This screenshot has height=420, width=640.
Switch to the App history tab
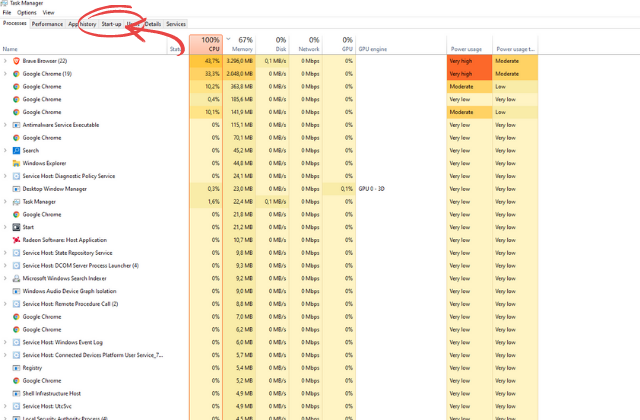pyautogui.click(x=82, y=24)
